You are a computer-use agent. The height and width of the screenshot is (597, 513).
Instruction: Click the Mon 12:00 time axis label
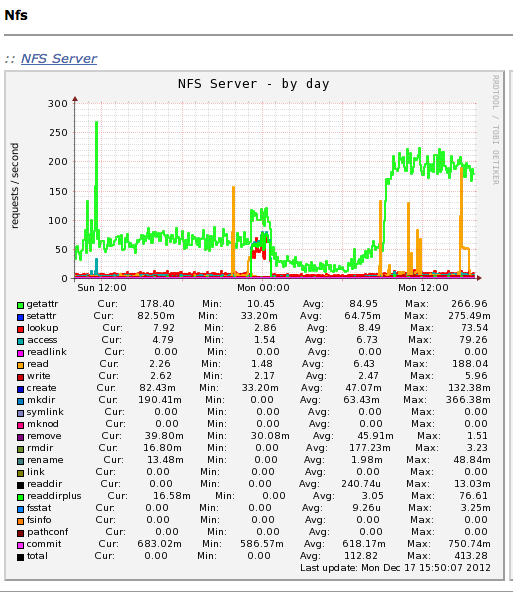tap(423, 288)
